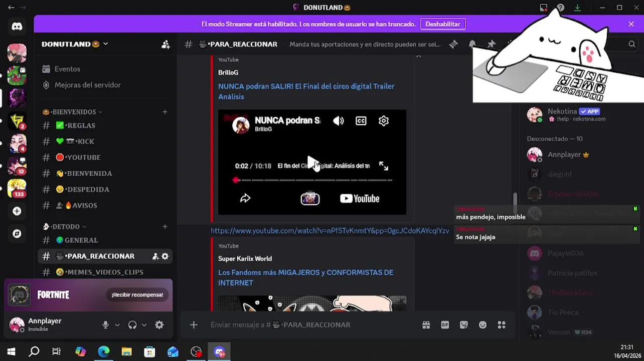This screenshot has width=644, height=361.
Task: Toggle closed captions CC in embed
Action: click(x=361, y=121)
